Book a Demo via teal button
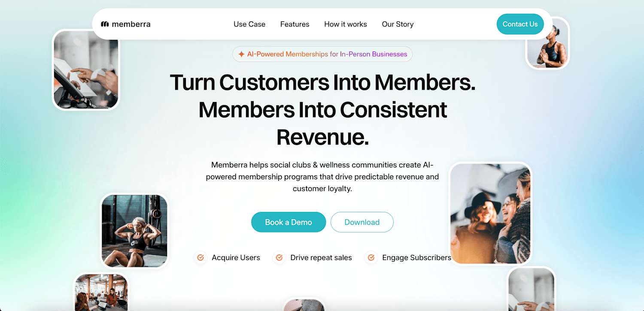Image resolution: width=644 pixels, height=311 pixels. (289, 222)
